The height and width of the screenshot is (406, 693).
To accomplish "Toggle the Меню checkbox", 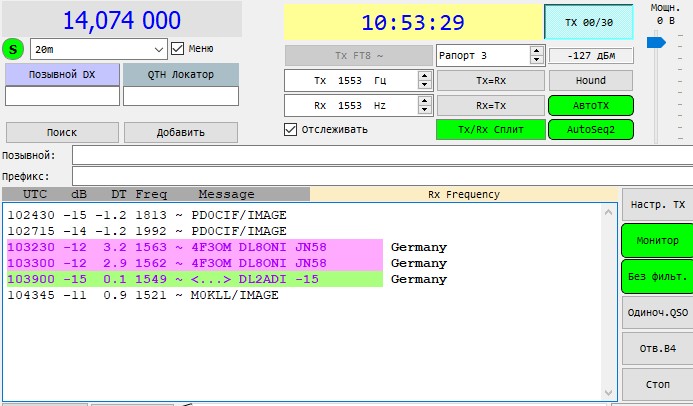I will click(178, 48).
